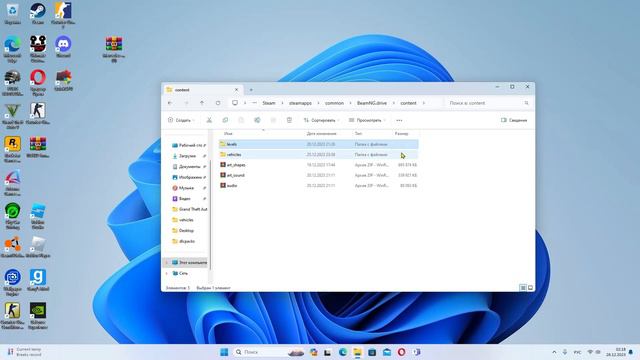Viewport: 640px width, 360px height.
Task: Open Recycle Bin on desktop
Action: [12, 13]
